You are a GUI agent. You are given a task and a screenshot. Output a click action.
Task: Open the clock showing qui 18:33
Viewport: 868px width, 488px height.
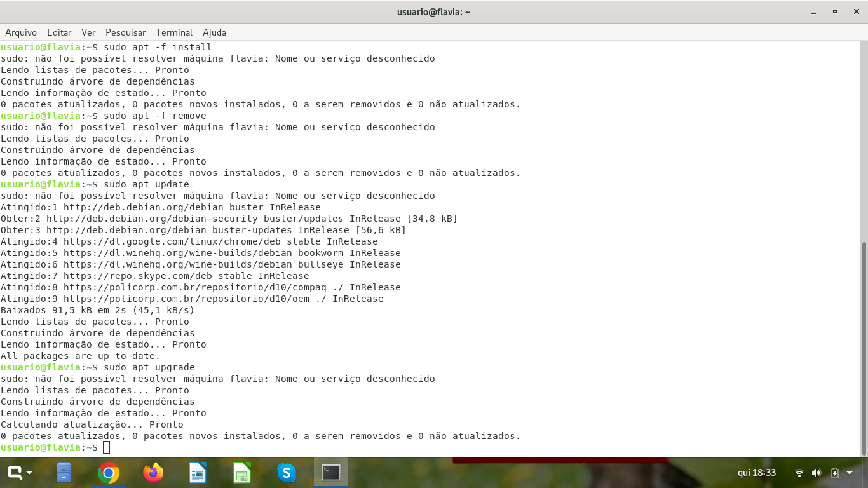click(757, 473)
